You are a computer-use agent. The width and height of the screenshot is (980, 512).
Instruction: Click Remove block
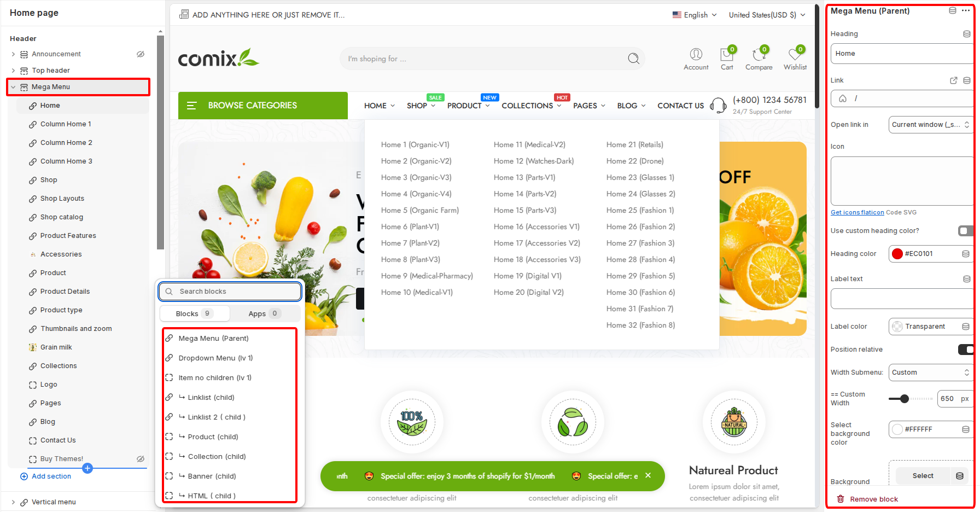pos(873,499)
